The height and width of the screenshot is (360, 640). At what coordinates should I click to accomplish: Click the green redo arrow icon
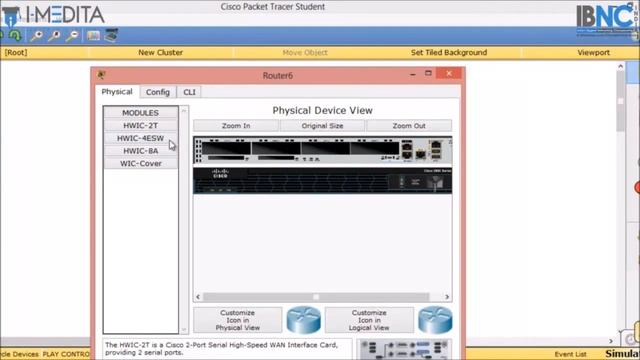click(x=15, y=36)
